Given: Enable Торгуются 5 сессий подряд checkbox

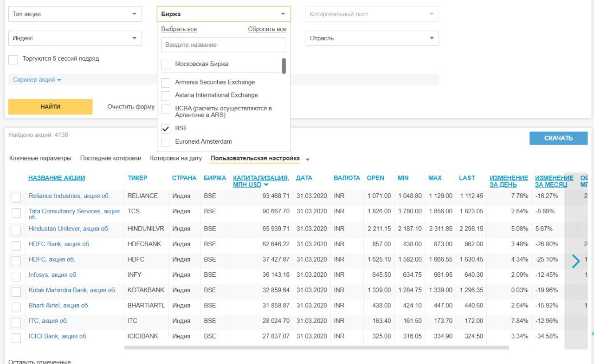Looking at the screenshot, I should pos(13,59).
